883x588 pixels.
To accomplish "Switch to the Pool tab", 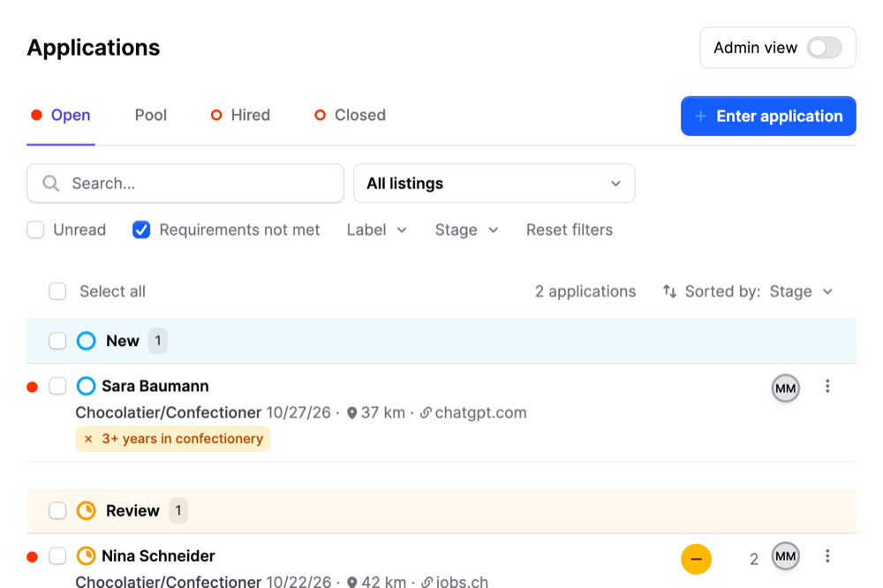I will 151,115.
